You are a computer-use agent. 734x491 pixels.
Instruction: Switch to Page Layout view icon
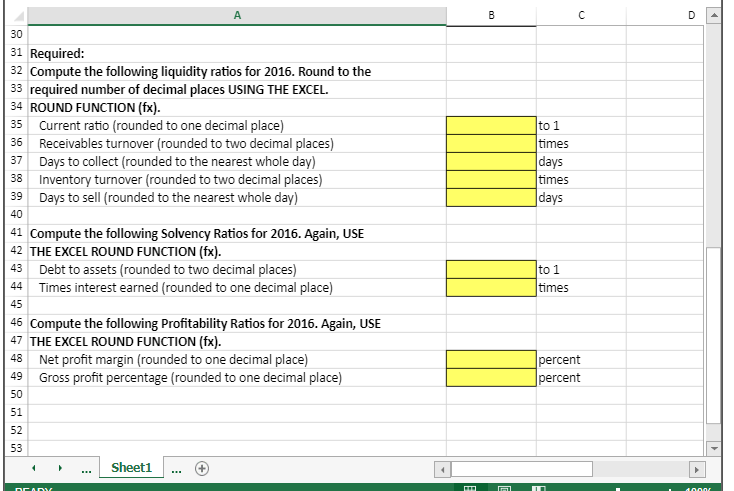pos(504,488)
